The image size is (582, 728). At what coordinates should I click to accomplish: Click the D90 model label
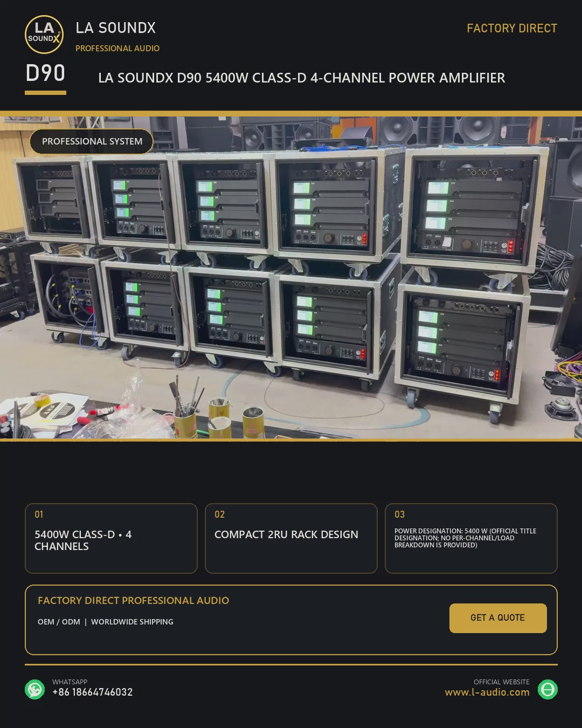45,73
